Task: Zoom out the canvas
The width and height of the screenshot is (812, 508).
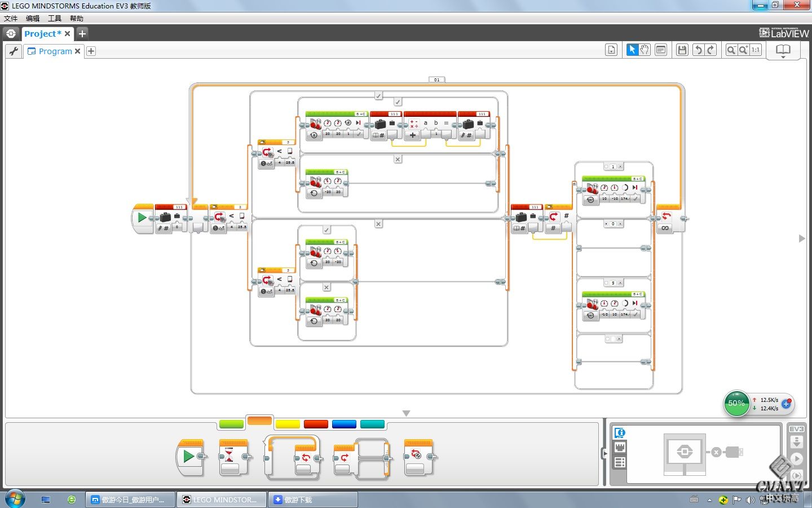Action: pos(731,50)
